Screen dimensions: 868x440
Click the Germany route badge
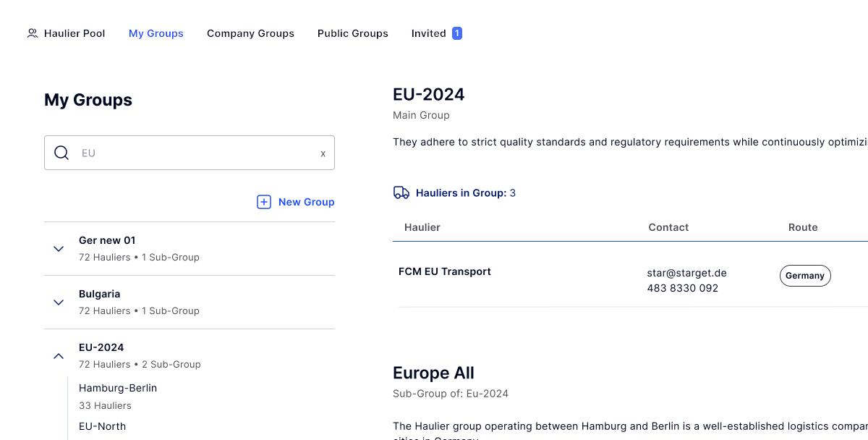(x=805, y=276)
